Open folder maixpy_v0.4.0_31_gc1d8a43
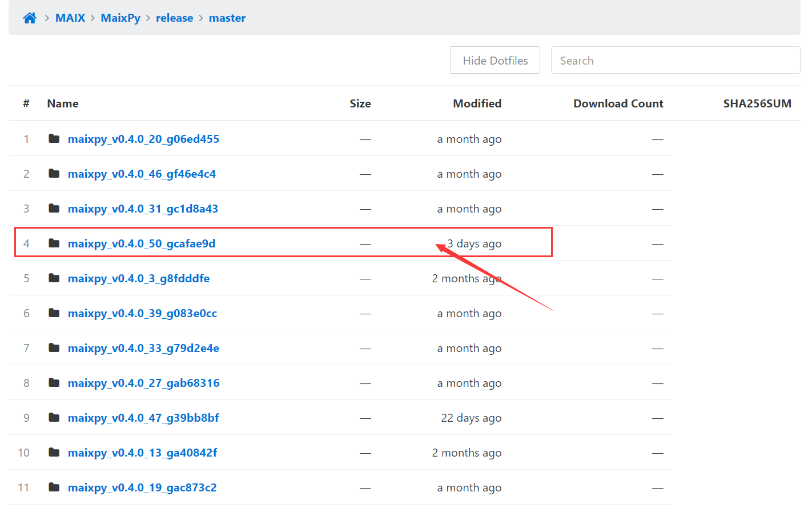 (143, 209)
